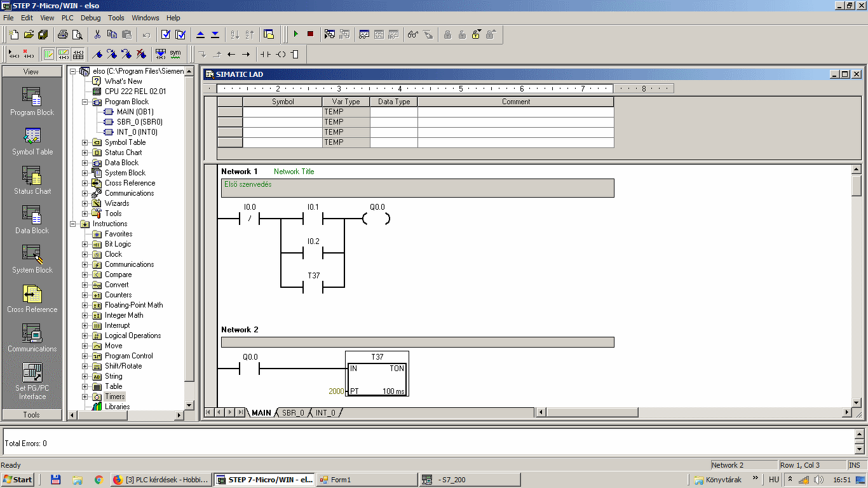Toggle network comments display button
The width and height of the screenshot is (868, 488).
[63, 54]
